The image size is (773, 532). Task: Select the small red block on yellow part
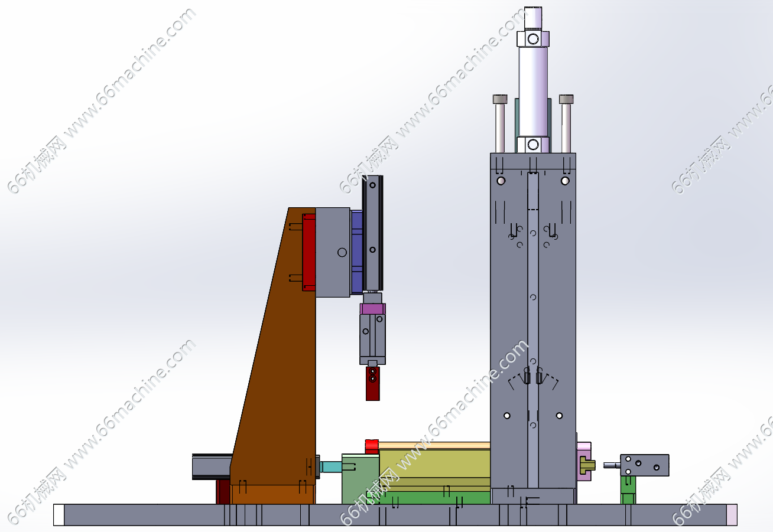point(372,446)
